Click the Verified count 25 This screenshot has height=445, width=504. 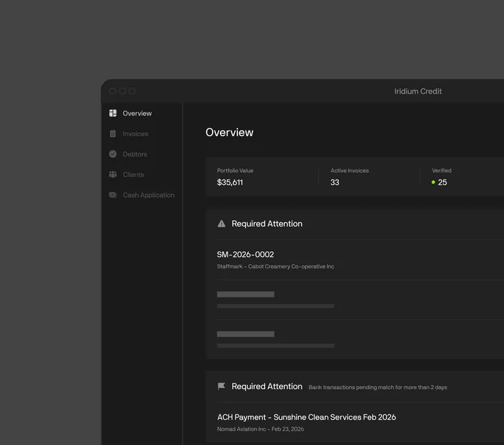442,182
